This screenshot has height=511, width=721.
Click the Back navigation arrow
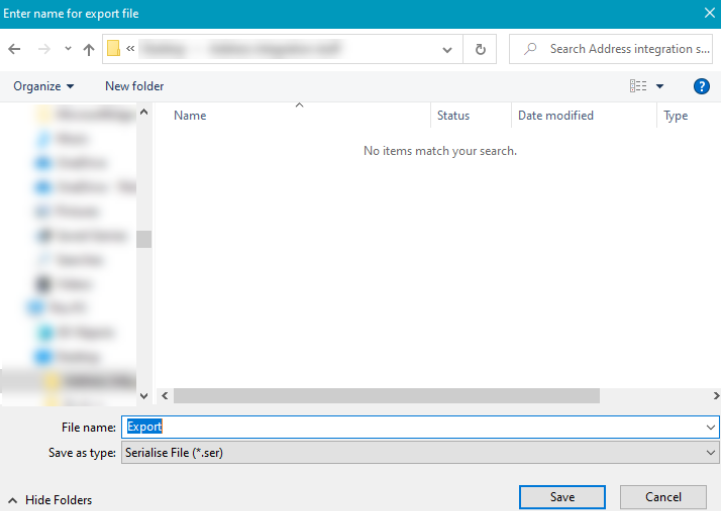pyautogui.click(x=16, y=49)
